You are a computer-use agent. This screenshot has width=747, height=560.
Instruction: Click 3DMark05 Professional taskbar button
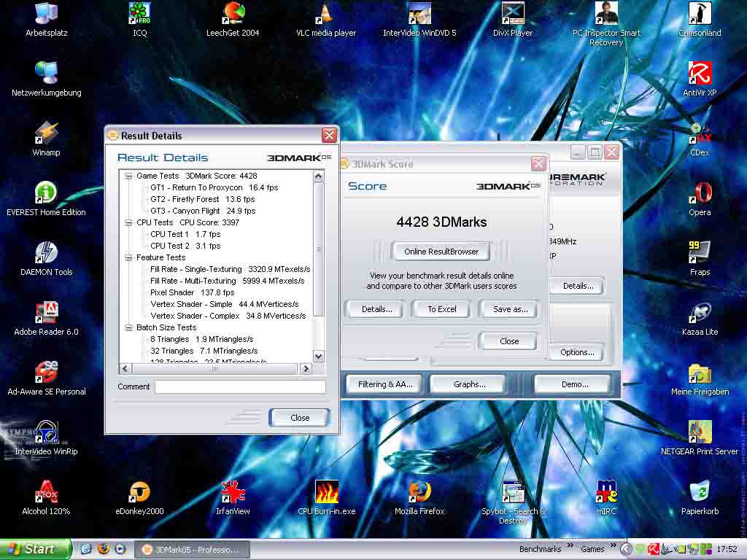click(191, 550)
